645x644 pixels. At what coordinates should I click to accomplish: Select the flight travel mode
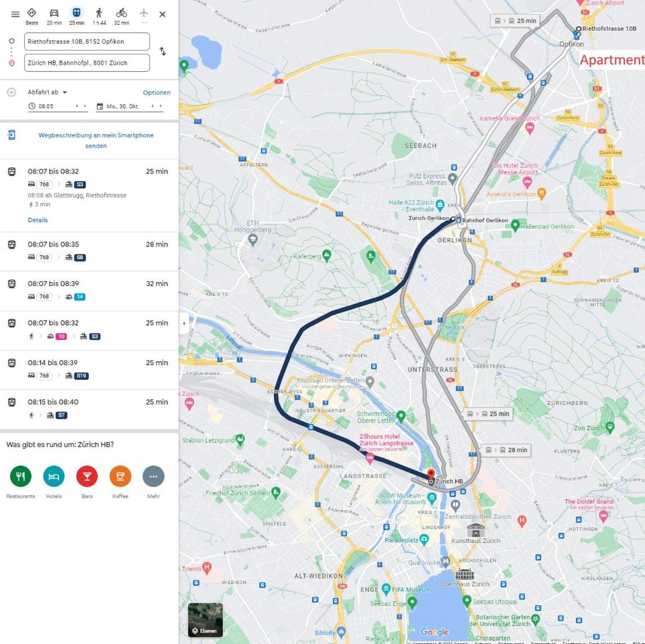coord(144,15)
